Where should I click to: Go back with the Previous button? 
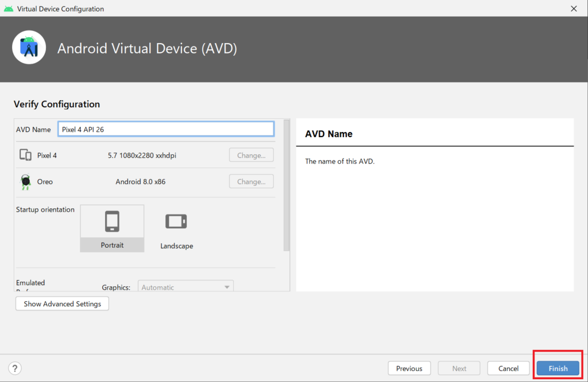click(409, 368)
